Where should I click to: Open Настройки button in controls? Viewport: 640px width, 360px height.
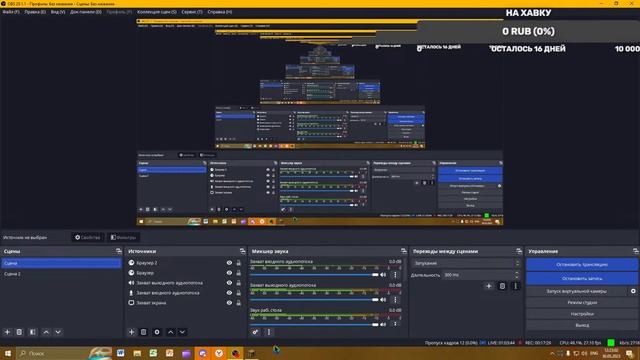pos(582,314)
